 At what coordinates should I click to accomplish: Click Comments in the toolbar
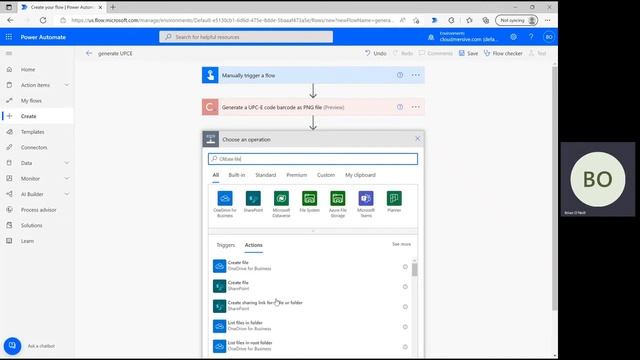click(x=436, y=53)
